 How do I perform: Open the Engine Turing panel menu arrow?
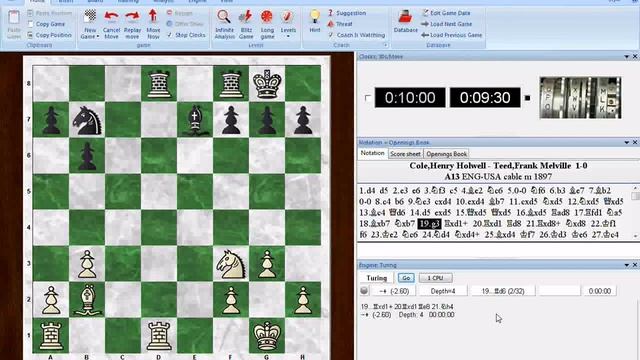(x=627, y=265)
